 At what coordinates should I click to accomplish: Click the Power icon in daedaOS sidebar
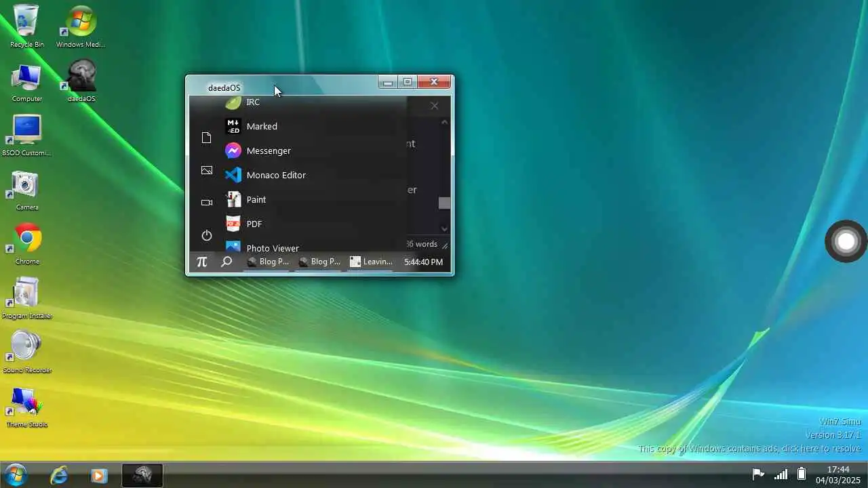click(x=207, y=235)
